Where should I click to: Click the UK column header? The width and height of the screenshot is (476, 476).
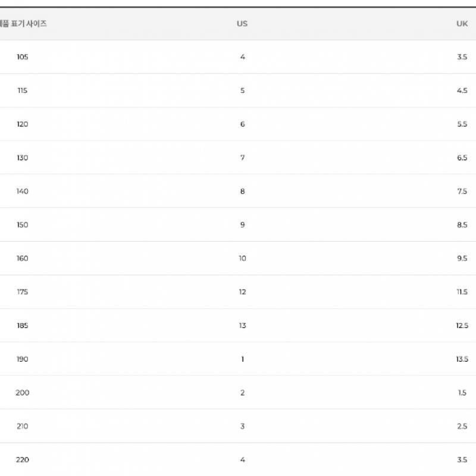pos(462,24)
